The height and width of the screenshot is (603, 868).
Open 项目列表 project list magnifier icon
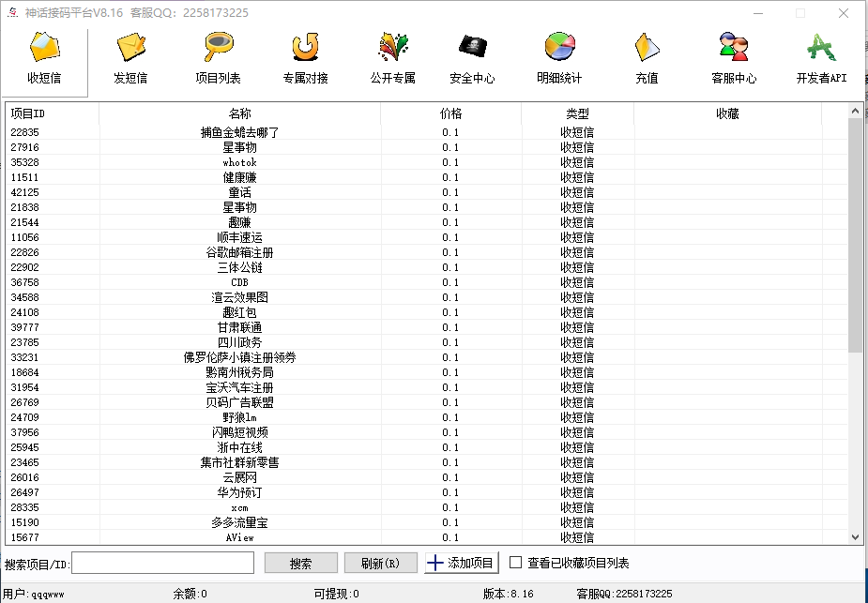pyautogui.click(x=218, y=47)
